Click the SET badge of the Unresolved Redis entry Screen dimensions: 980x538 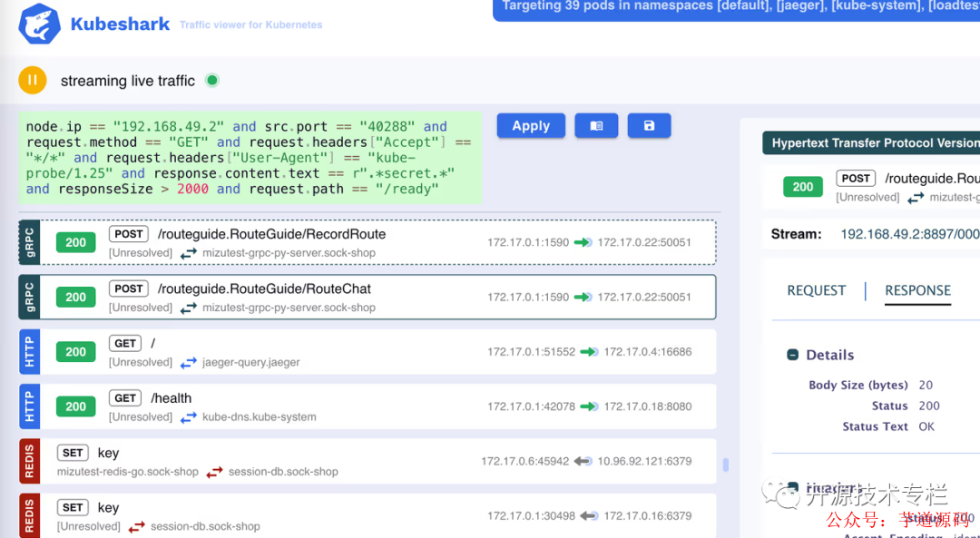point(73,507)
